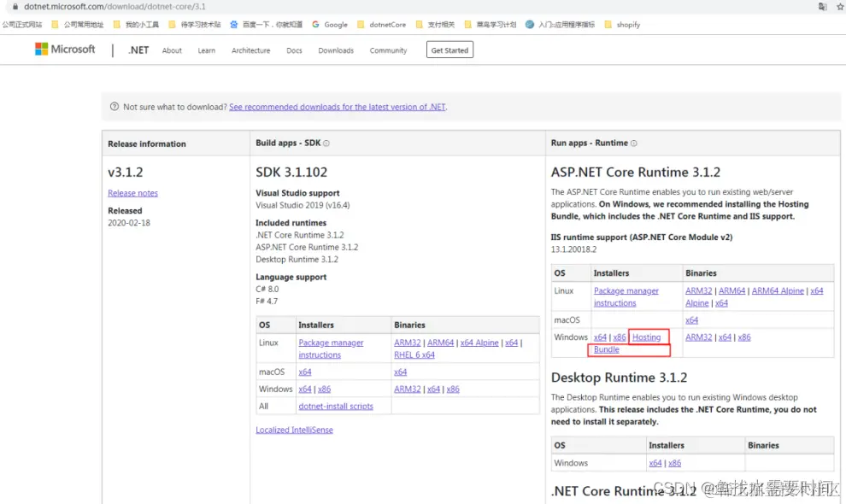The image size is (846, 504).
Task: Download SDK Windows ARM32 binary
Action: (408, 389)
